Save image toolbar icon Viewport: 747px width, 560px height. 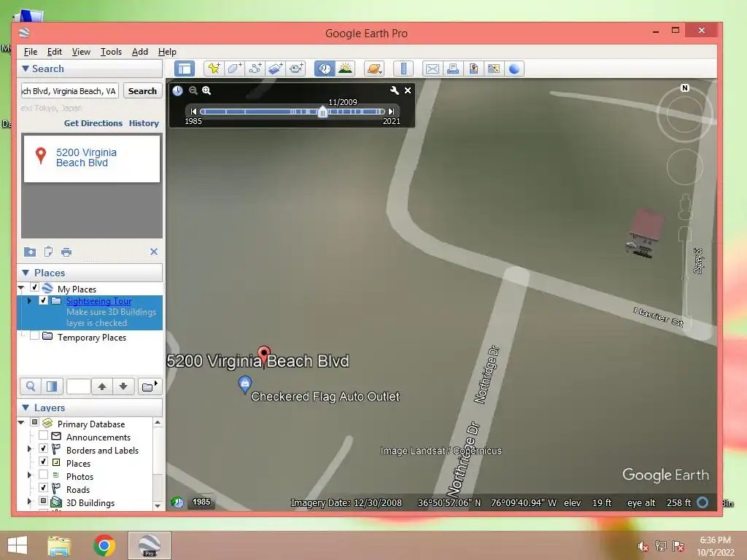click(473, 69)
